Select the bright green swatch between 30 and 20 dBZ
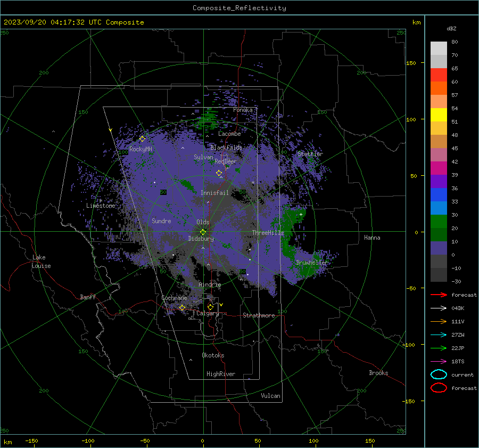 439,221
